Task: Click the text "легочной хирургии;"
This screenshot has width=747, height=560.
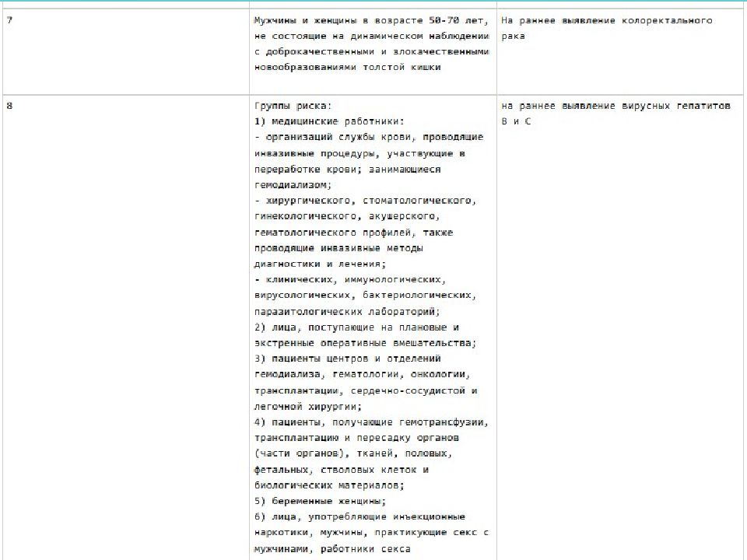Action: pyautogui.click(x=307, y=406)
